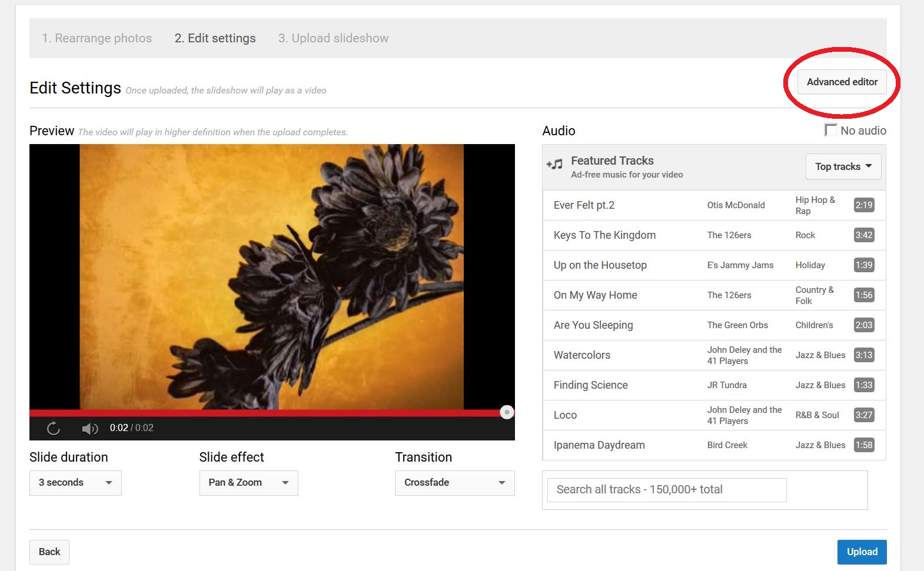Screen dimensions: 924x571
Task: Click the blue Upload button
Action: point(862,552)
